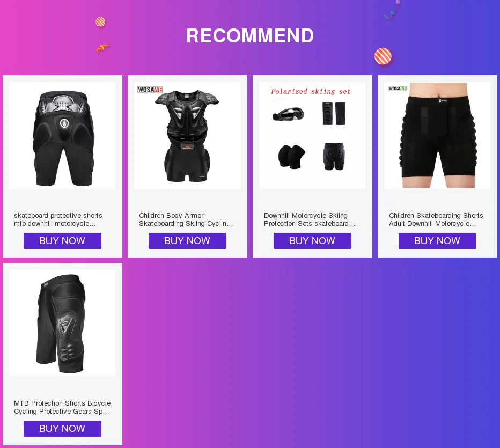Click the goggles in the skiing set image

pyautogui.click(x=288, y=114)
